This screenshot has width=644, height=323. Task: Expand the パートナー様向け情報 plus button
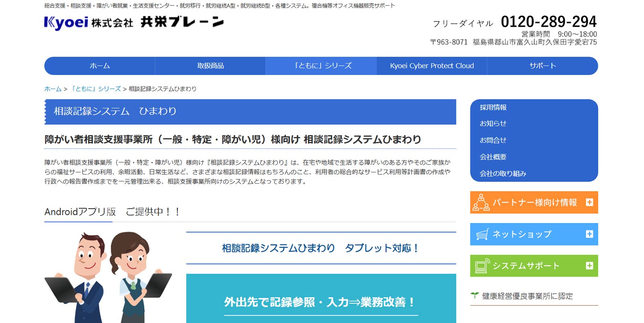click(589, 202)
